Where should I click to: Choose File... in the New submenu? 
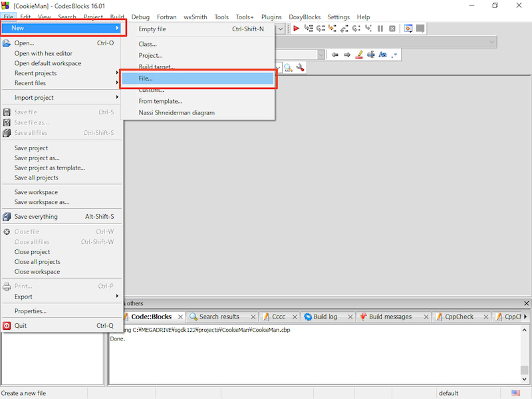(198, 78)
